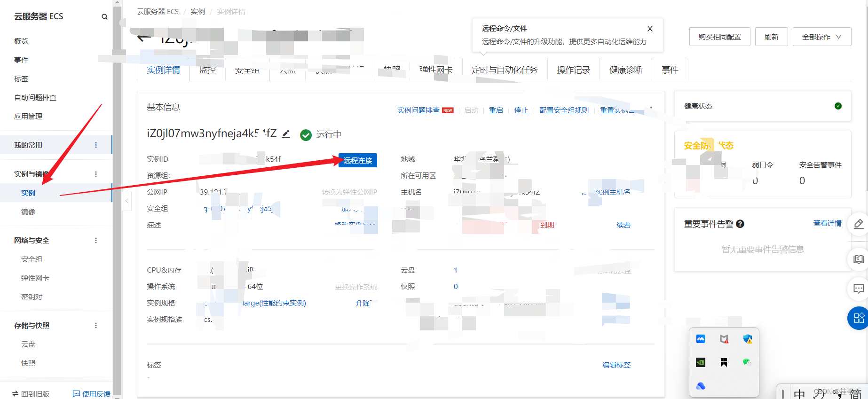Open 应用管理 in the sidebar
The width and height of the screenshot is (868, 399).
28,117
